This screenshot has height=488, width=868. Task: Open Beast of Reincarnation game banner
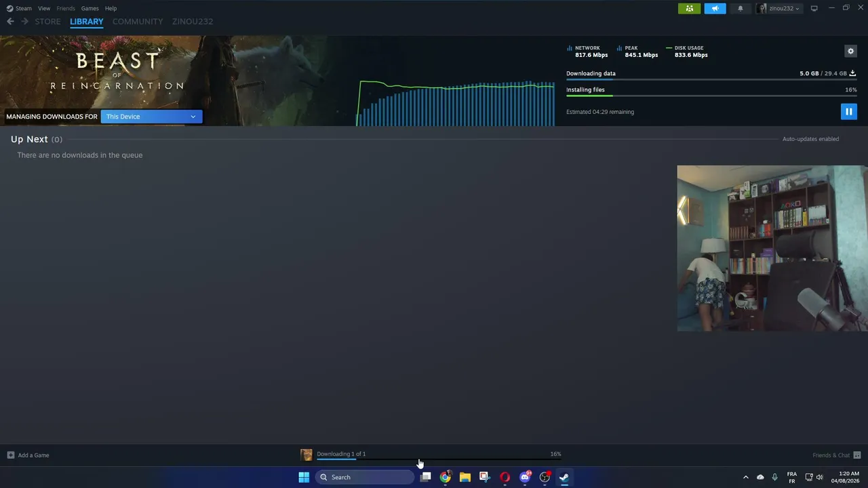[117, 71]
